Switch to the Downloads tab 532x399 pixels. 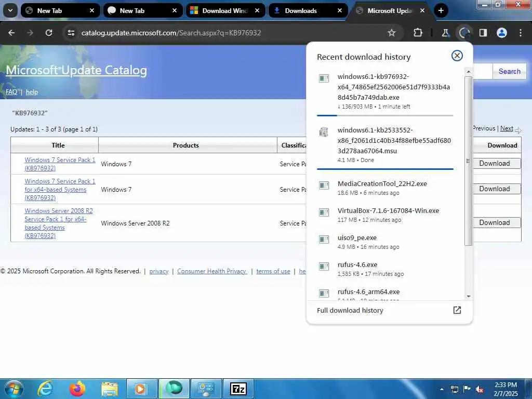pyautogui.click(x=308, y=10)
